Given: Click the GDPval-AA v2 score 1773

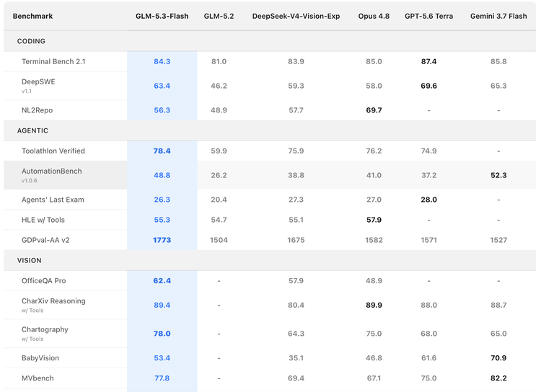Looking at the screenshot, I should [162, 240].
